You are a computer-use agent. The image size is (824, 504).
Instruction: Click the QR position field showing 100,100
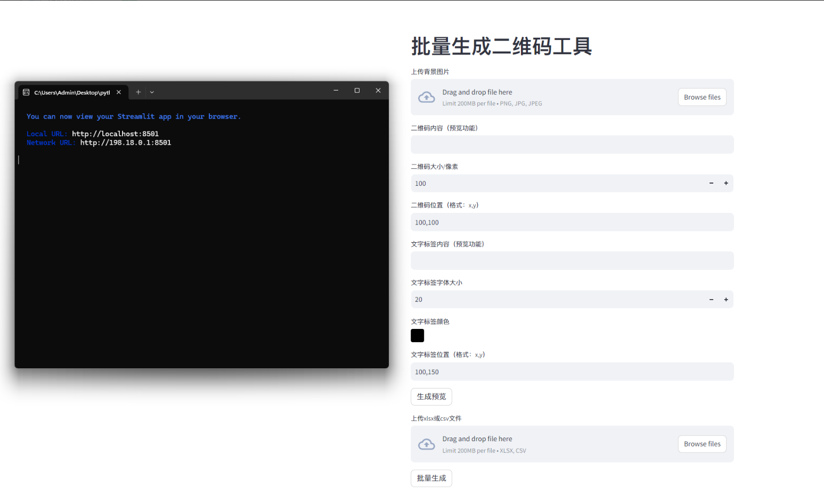coord(572,222)
